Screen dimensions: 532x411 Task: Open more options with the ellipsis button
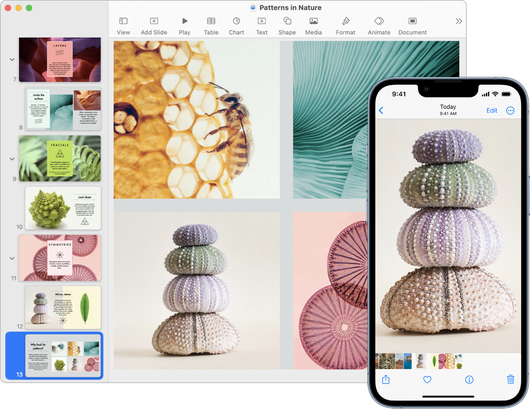point(510,111)
